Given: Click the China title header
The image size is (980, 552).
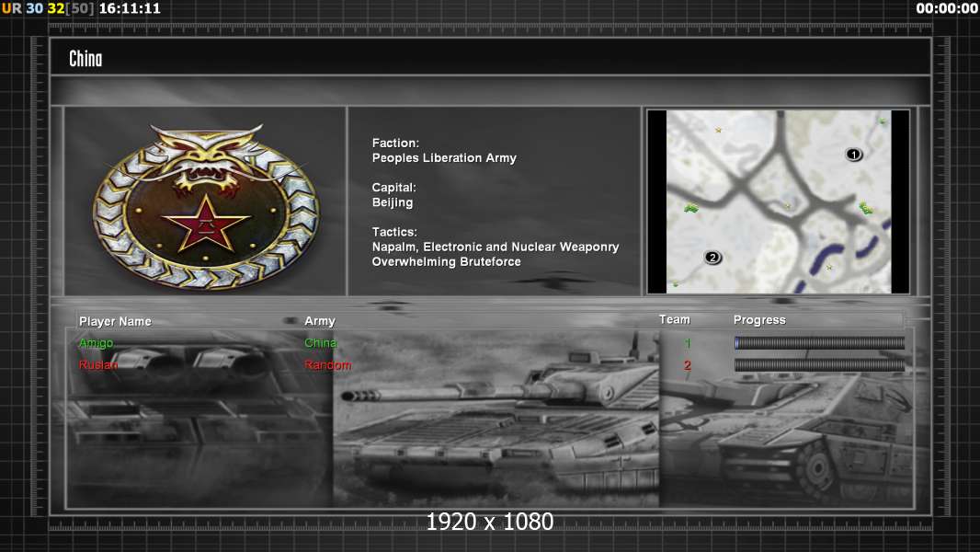Looking at the screenshot, I should (85, 59).
